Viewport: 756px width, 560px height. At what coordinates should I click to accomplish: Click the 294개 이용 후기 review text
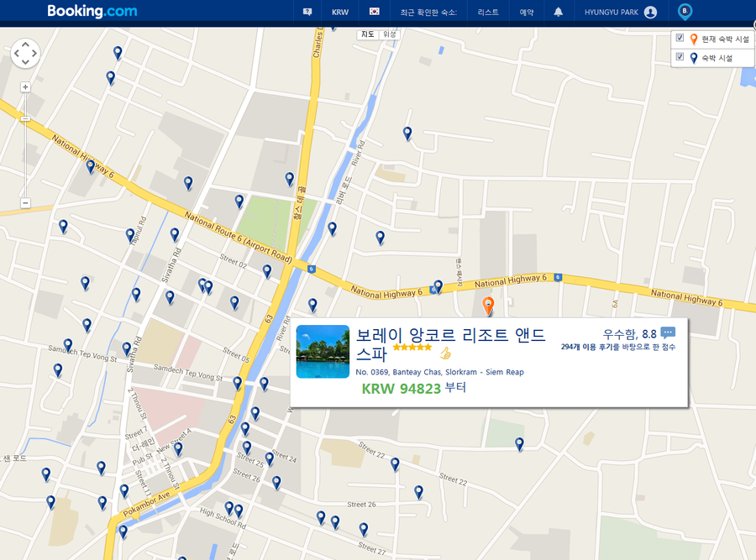click(x=618, y=347)
